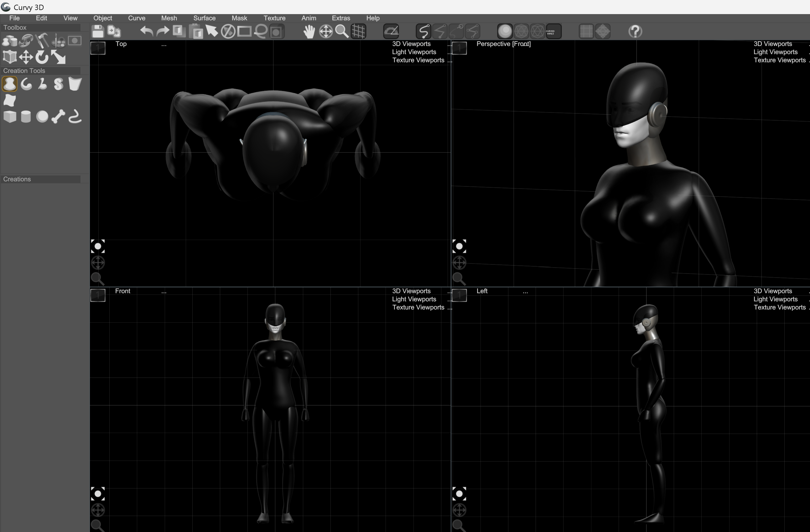Undo the last action
The height and width of the screenshot is (532, 810).
tap(146, 32)
